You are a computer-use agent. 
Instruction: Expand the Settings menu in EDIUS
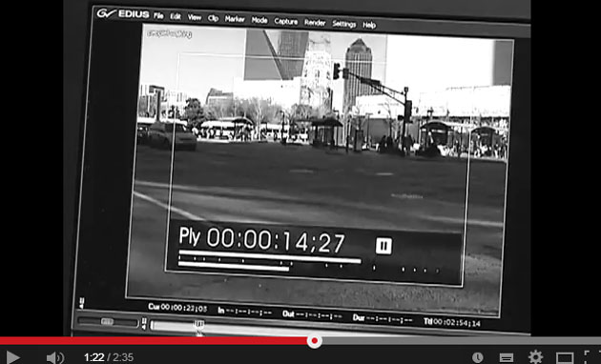click(x=343, y=24)
